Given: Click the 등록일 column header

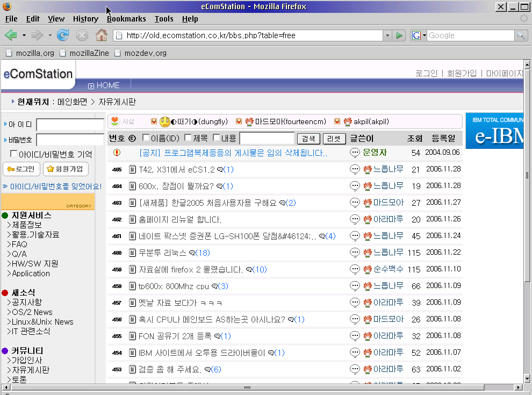Looking at the screenshot, I should pos(443,139).
